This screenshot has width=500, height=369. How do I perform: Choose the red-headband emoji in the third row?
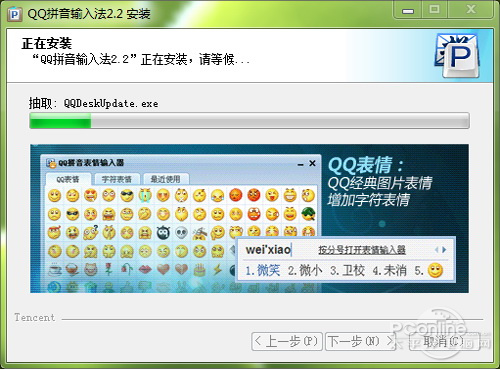click(x=54, y=232)
